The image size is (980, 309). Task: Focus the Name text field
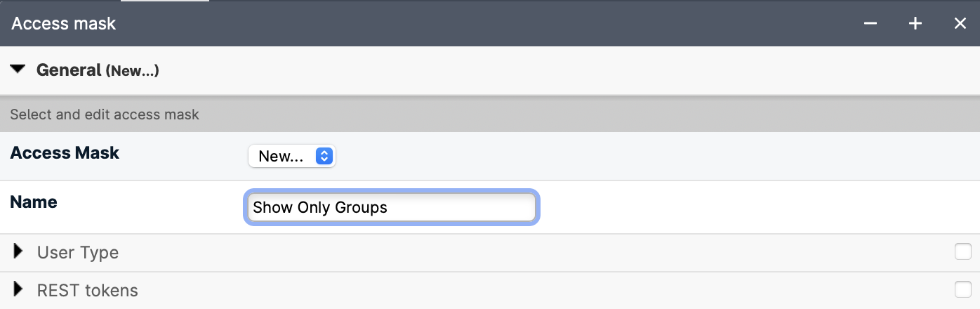tap(391, 208)
